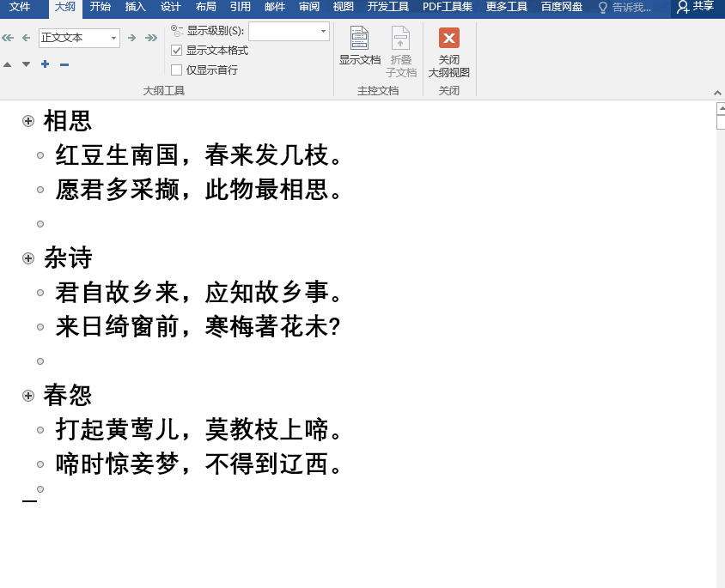Open the More Tools (更多工具) tab
Viewport: 725px width, 588px height.
pos(507,7)
